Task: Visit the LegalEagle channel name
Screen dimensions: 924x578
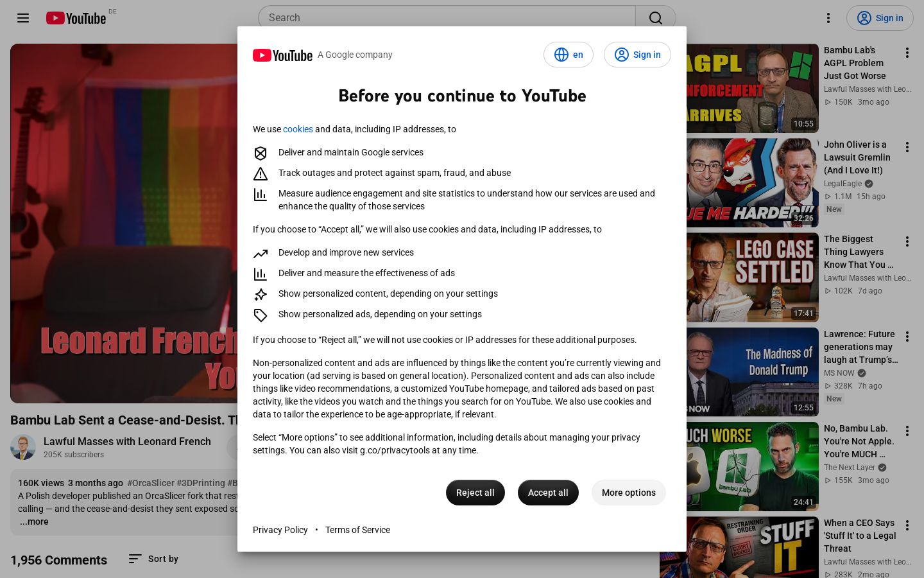Action: tap(843, 184)
